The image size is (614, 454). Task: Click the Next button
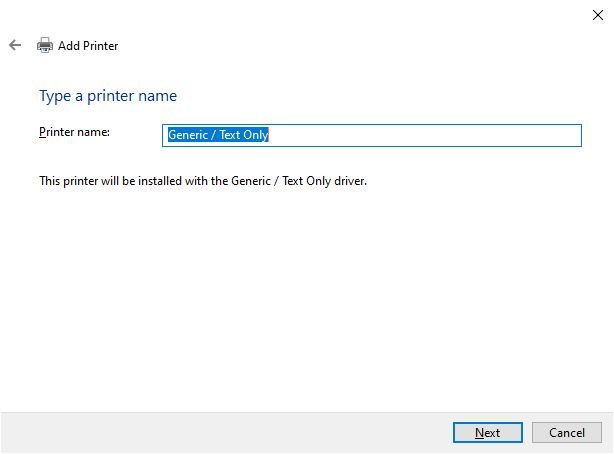point(488,432)
